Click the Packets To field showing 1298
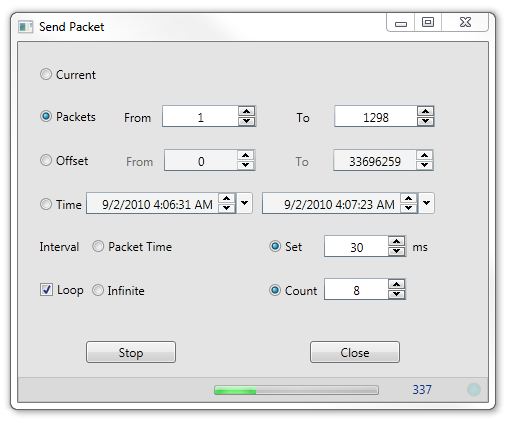Image resolution: width=510 pixels, height=423 pixels. [x=376, y=116]
